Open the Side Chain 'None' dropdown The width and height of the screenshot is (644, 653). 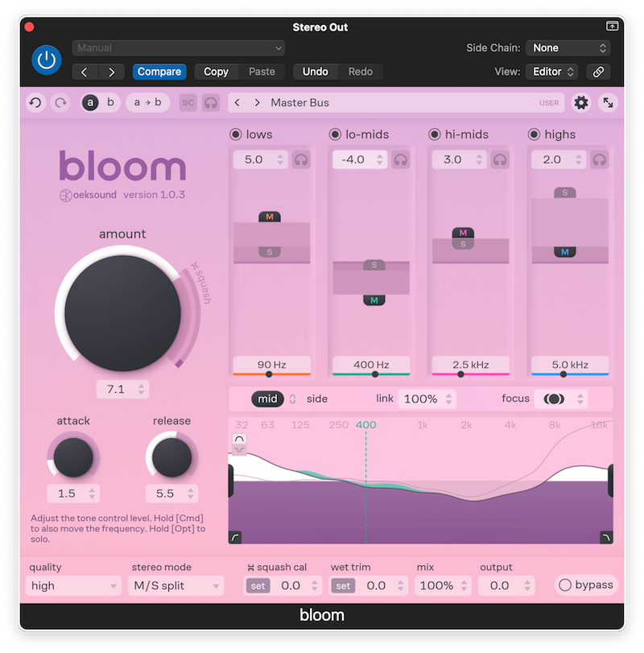pyautogui.click(x=568, y=48)
